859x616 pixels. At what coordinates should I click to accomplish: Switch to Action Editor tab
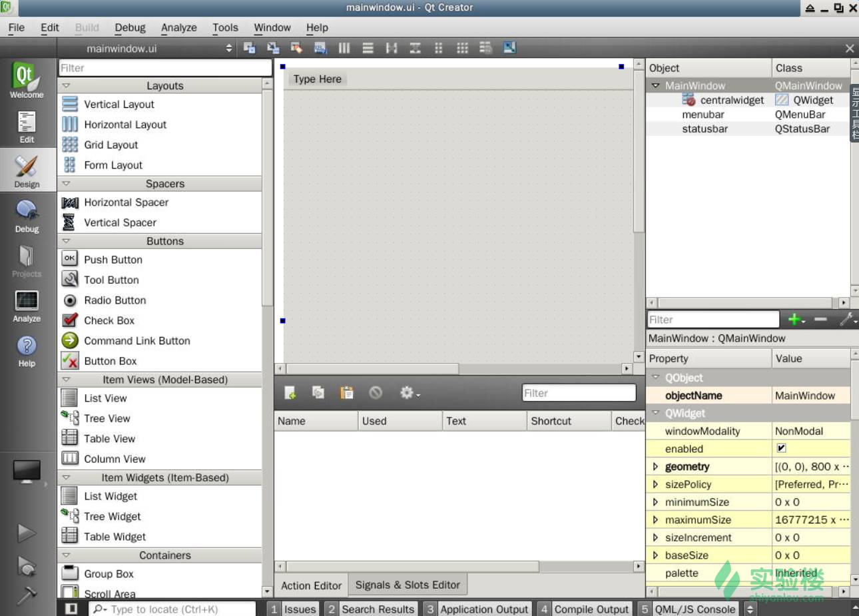click(311, 585)
